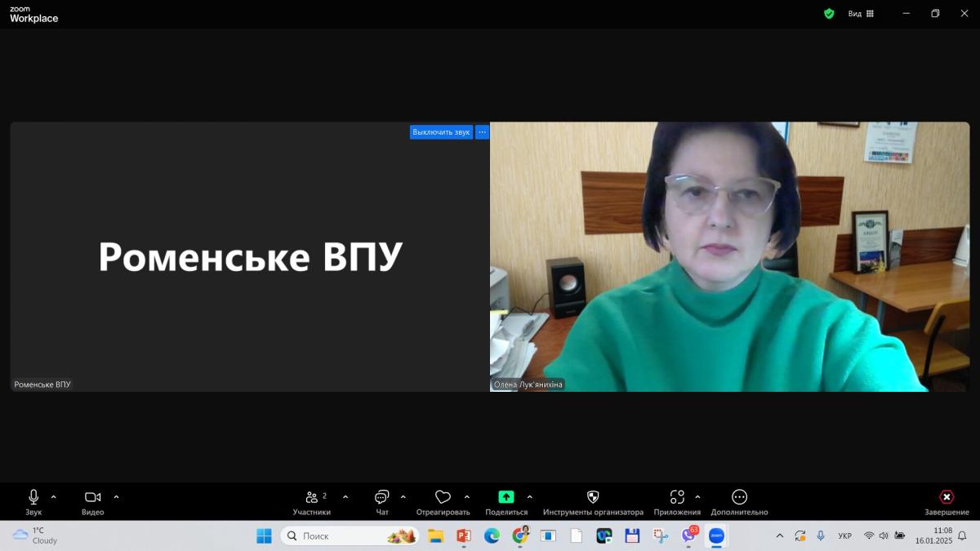Screen dimensions: 980x551
Task: Open Инструменты организатора host tools
Action: click(593, 502)
